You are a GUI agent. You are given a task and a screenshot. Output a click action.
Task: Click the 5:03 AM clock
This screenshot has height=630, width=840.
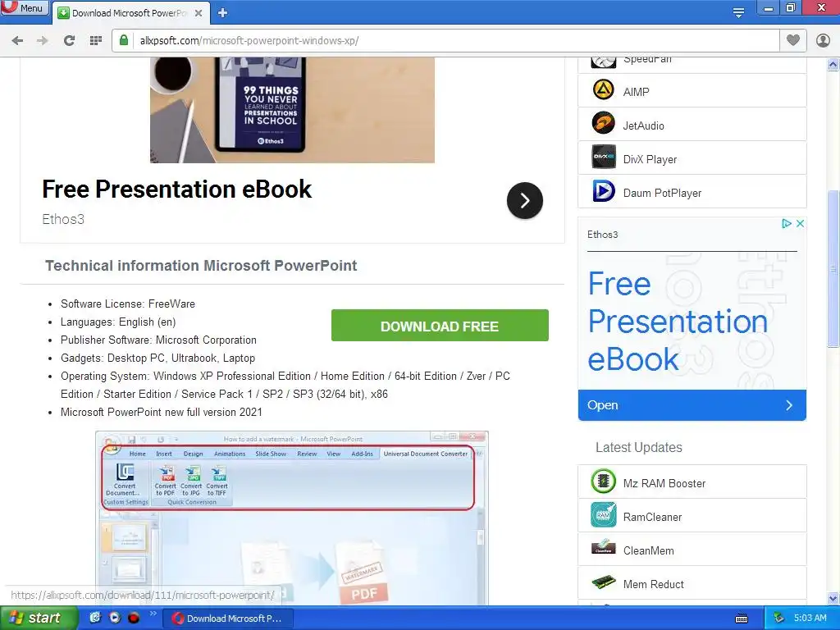[x=810, y=618]
